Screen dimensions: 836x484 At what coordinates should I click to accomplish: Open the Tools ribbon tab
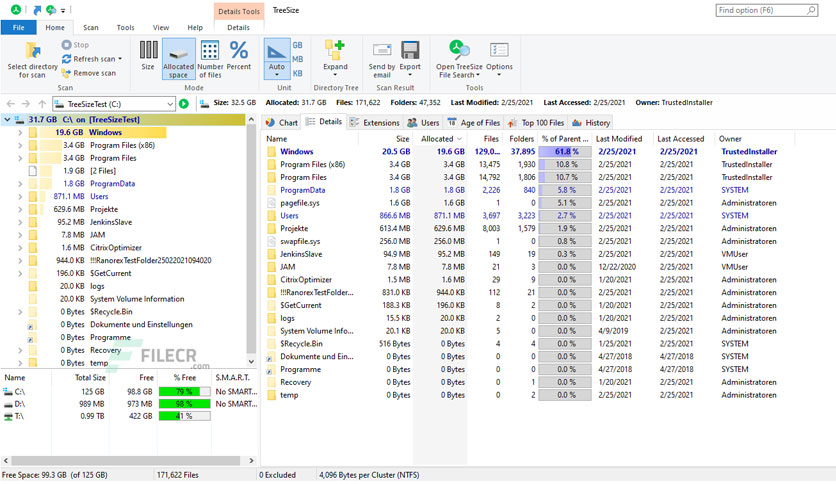pyautogui.click(x=125, y=28)
